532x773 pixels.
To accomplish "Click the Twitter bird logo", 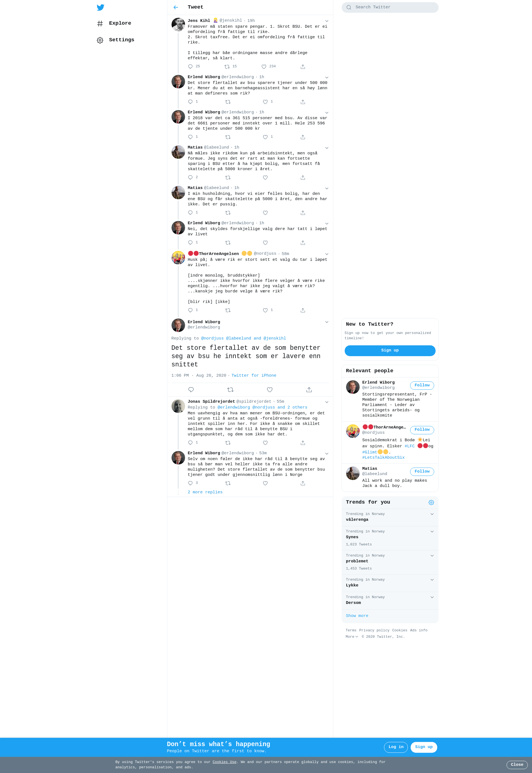I will coord(100,7).
